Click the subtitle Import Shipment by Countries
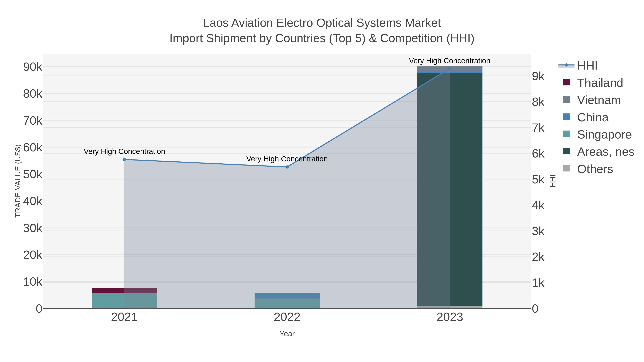644x362 pixels. click(322, 38)
